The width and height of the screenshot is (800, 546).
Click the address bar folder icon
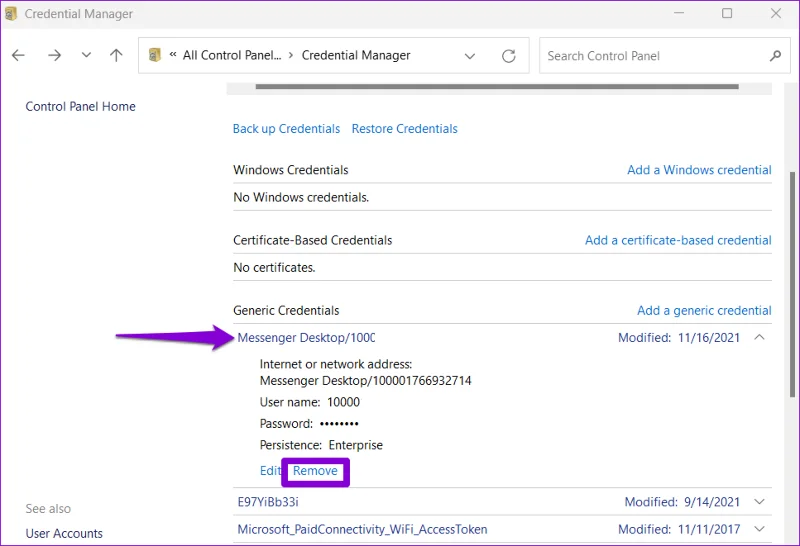coord(155,55)
